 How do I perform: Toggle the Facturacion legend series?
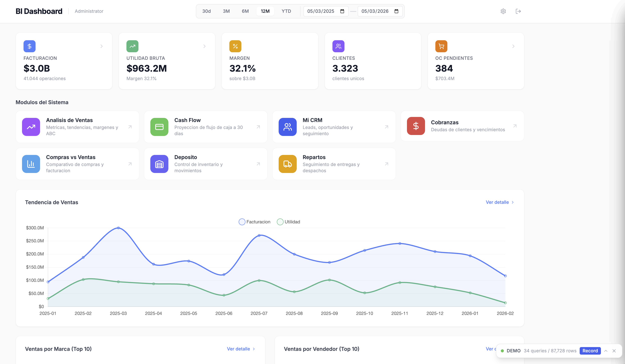click(x=255, y=222)
